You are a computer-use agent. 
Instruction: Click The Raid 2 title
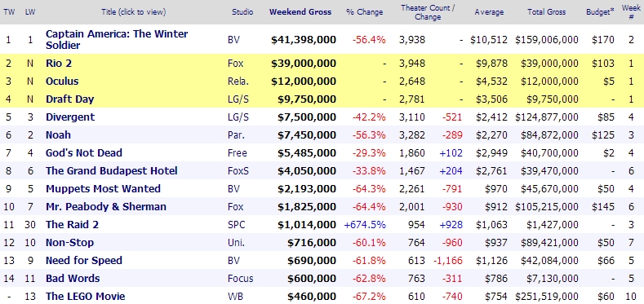(73, 225)
